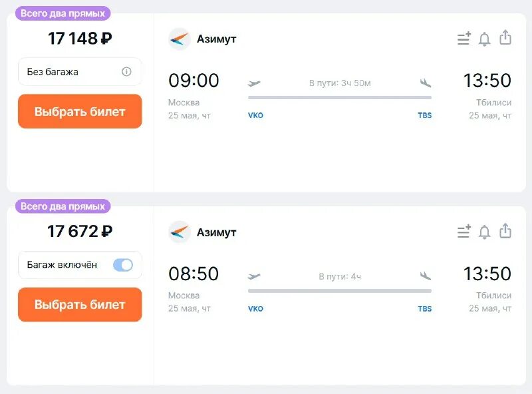Screen dimensions: 532x394
Task: Click the 3ч 50м flight duration bar
Action: (339, 97)
